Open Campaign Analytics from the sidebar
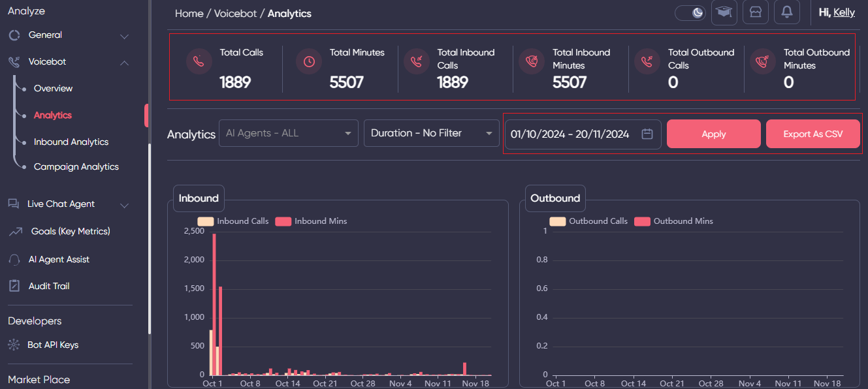The image size is (868, 389). pyautogui.click(x=76, y=166)
